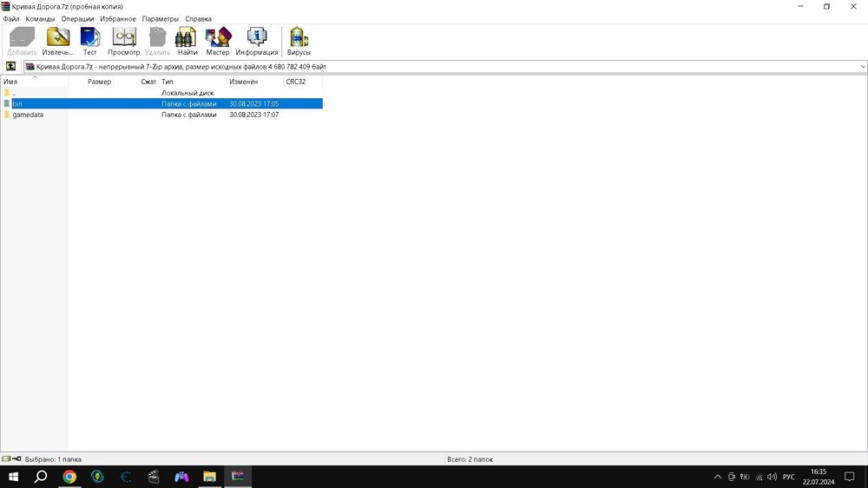Select the gamedata folder row

(x=161, y=115)
